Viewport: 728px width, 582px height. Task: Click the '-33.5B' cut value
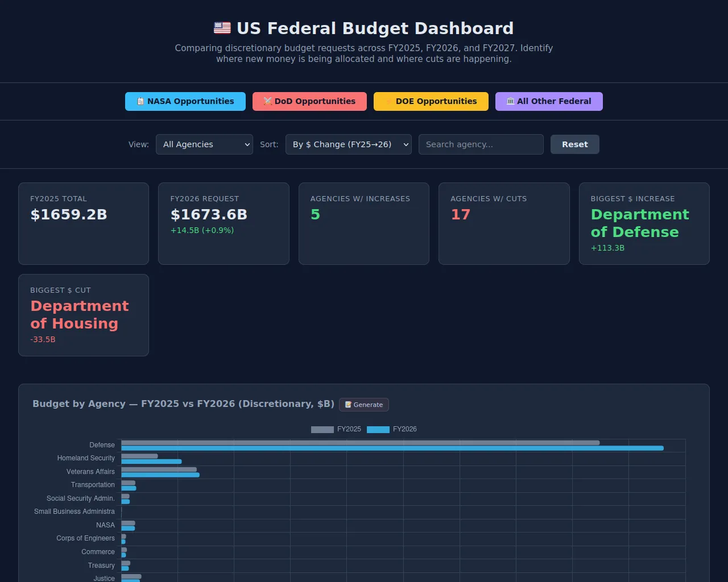click(x=43, y=339)
